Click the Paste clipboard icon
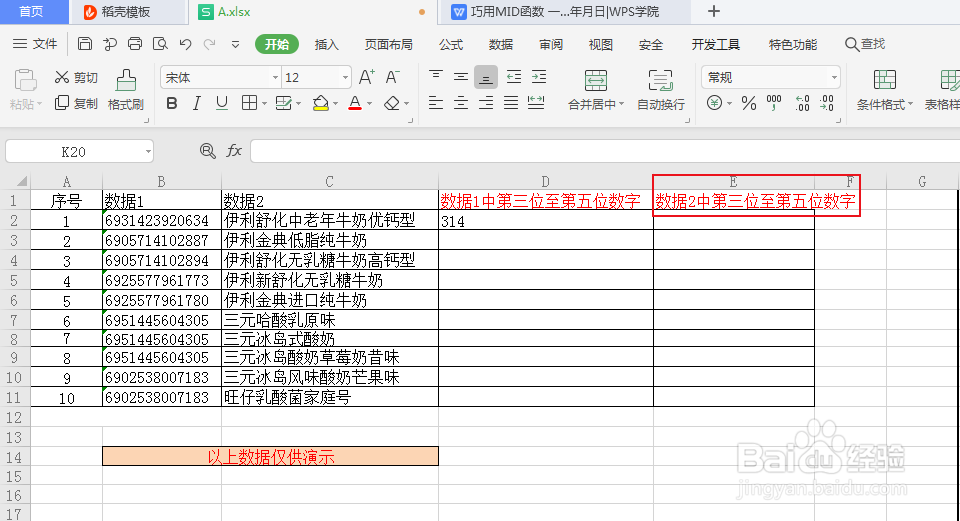The image size is (960, 521). click(x=25, y=80)
